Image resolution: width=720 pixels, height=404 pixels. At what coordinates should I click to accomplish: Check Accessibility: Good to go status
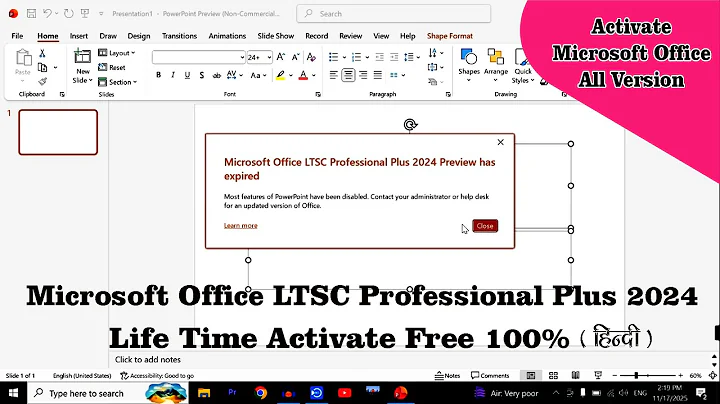tap(157, 376)
